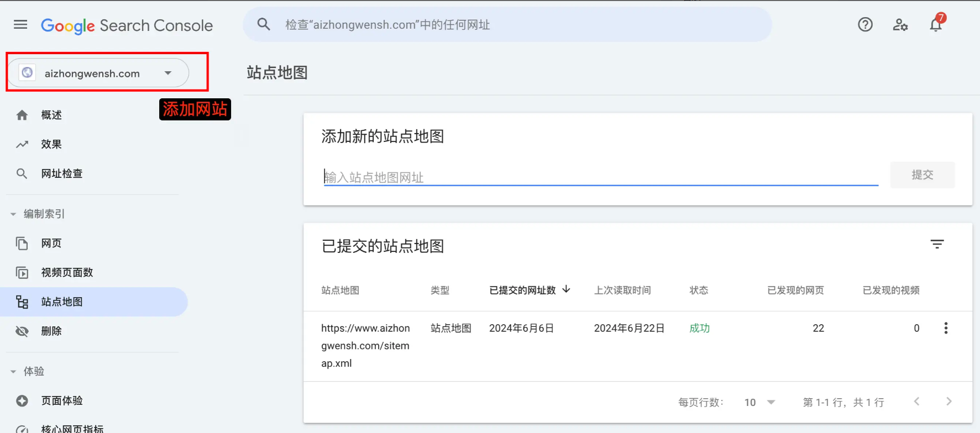
Task: Click discovered pages value 22
Action: (x=818, y=328)
